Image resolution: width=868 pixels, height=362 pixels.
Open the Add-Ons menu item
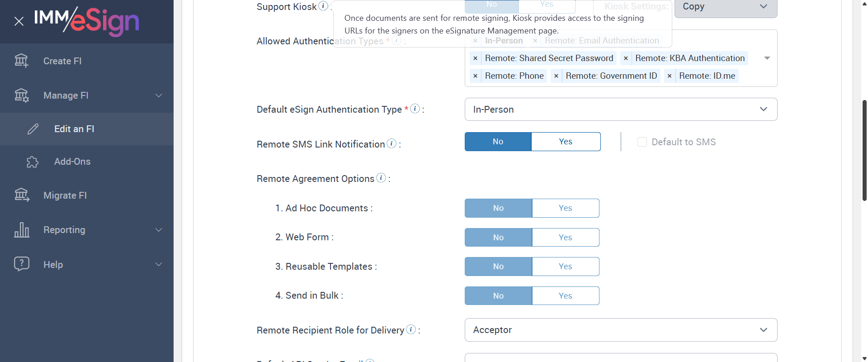point(72,162)
